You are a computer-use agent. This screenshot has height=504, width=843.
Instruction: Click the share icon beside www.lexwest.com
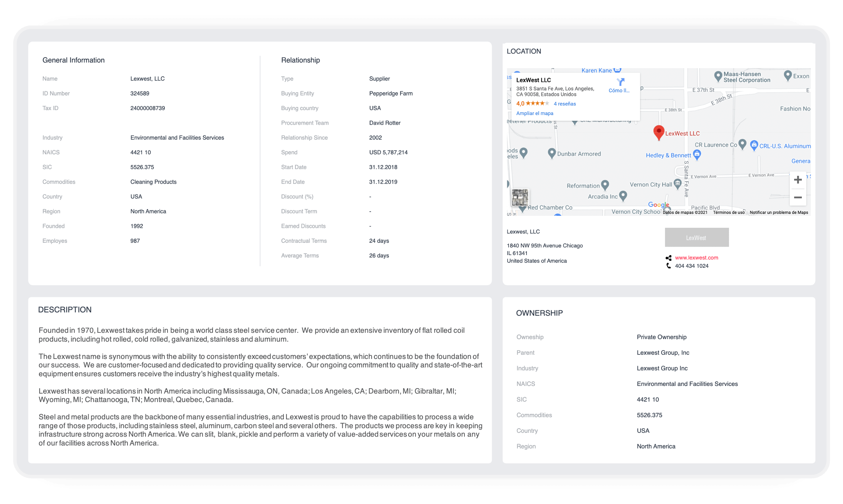click(x=668, y=257)
